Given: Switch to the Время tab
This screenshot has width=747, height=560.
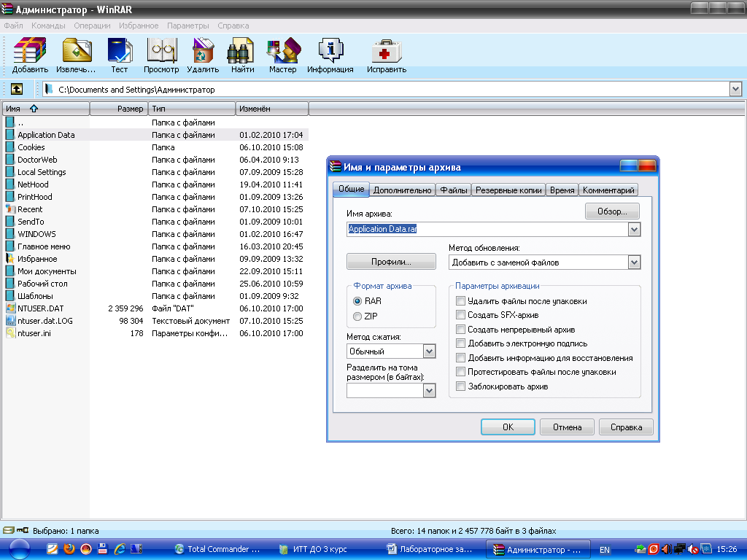Looking at the screenshot, I should [562, 190].
